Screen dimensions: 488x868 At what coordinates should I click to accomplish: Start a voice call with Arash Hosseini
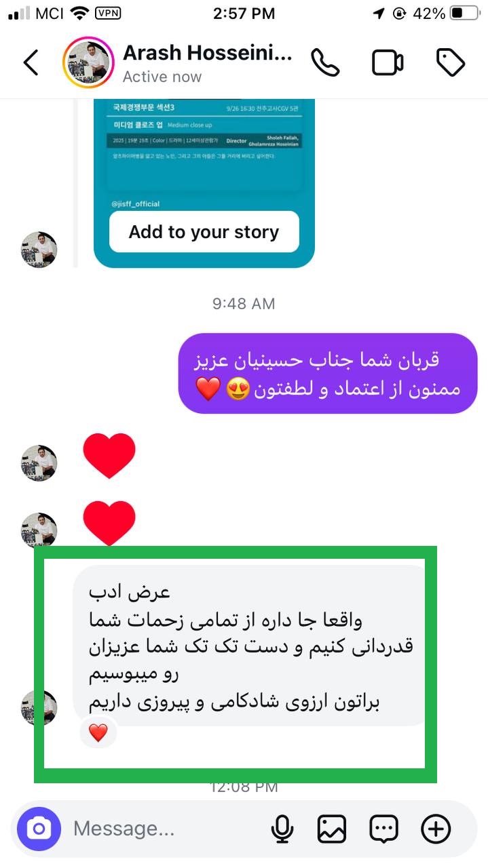pyautogui.click(x=325, y=63)
